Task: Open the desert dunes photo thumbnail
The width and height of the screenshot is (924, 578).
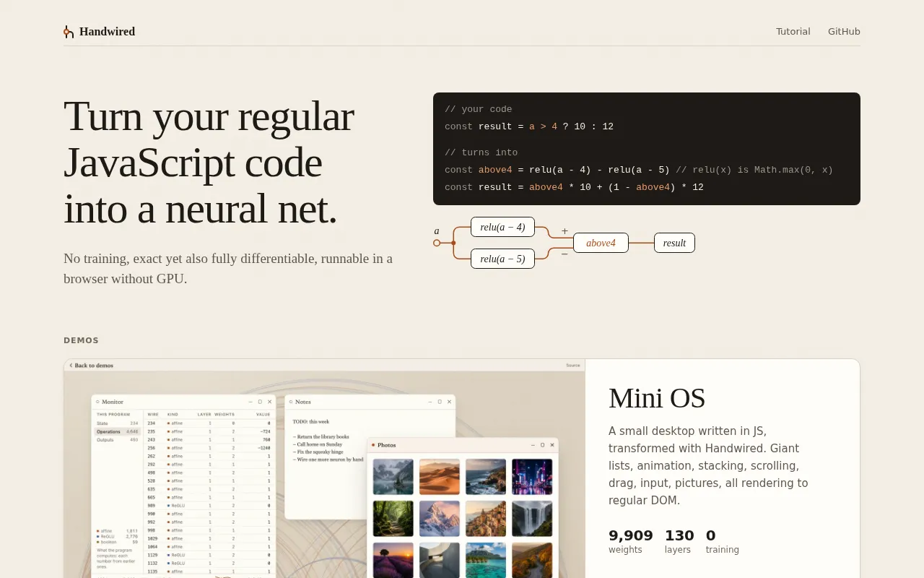Action: [439, 477]
